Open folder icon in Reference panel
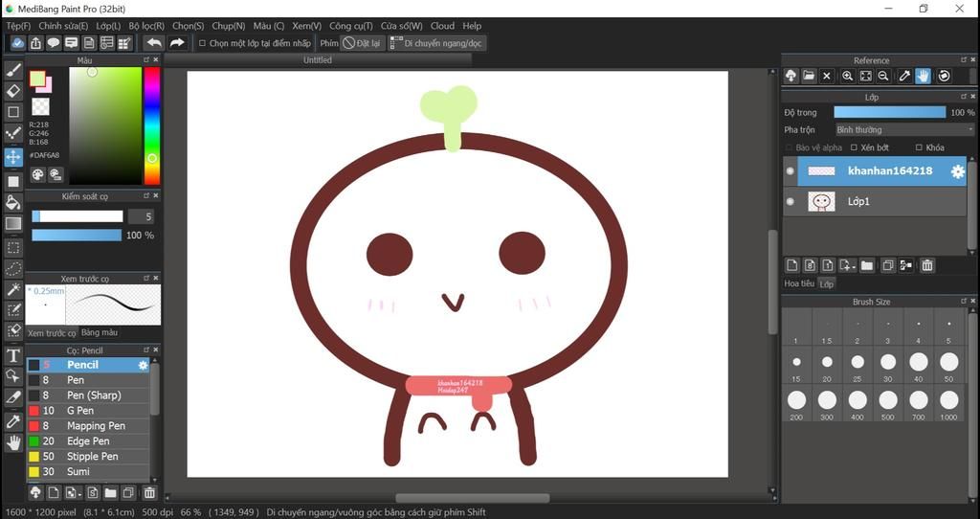This screenshot has height=519, width=980. [x=809, y=77]
